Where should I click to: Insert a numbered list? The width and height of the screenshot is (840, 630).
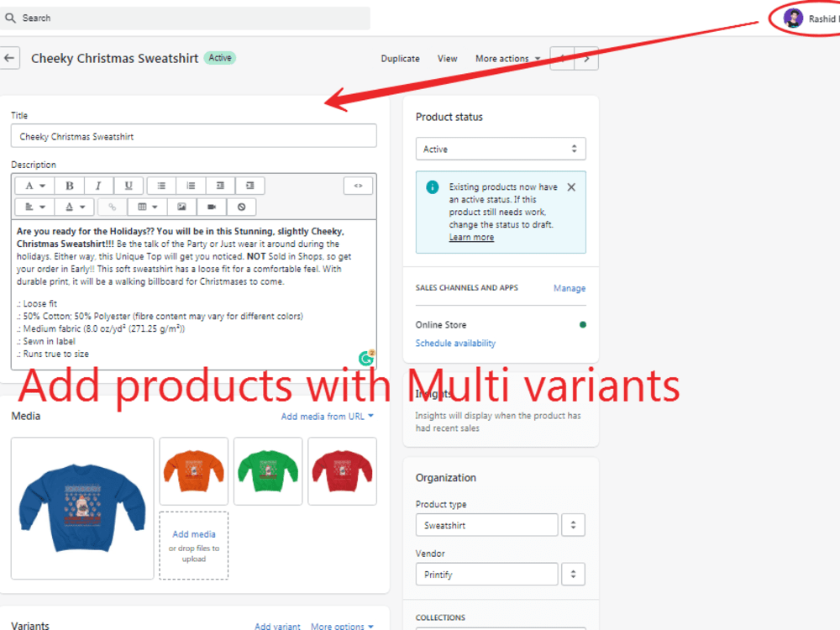191,186
